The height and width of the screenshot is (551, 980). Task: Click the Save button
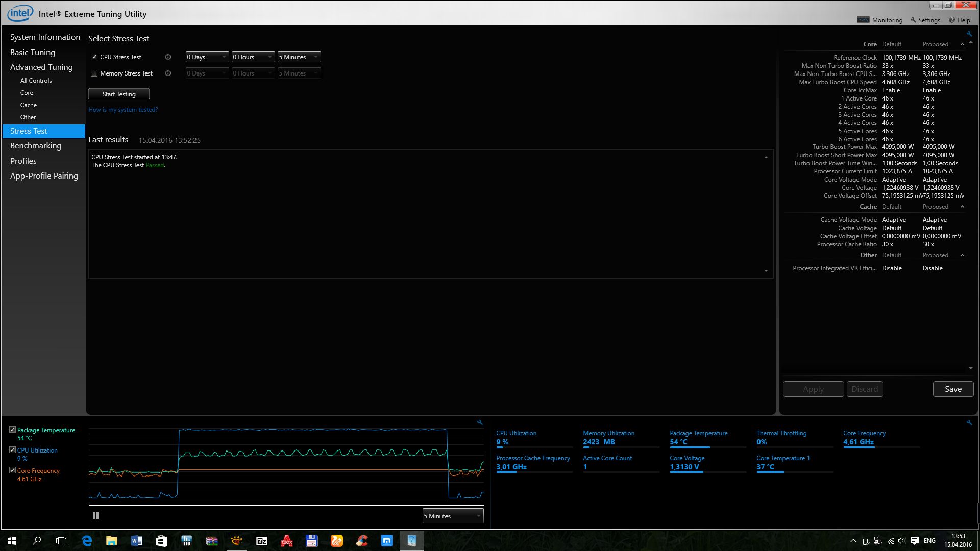coord(953,389)
